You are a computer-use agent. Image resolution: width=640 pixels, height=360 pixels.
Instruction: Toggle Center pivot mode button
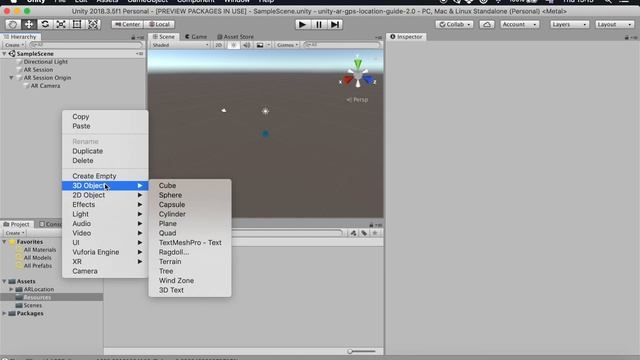point(127,24)
